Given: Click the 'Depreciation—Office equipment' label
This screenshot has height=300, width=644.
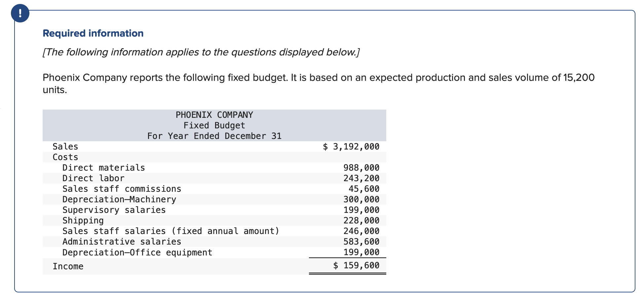Looking at the screenshot, I should [x=137, y=252].
